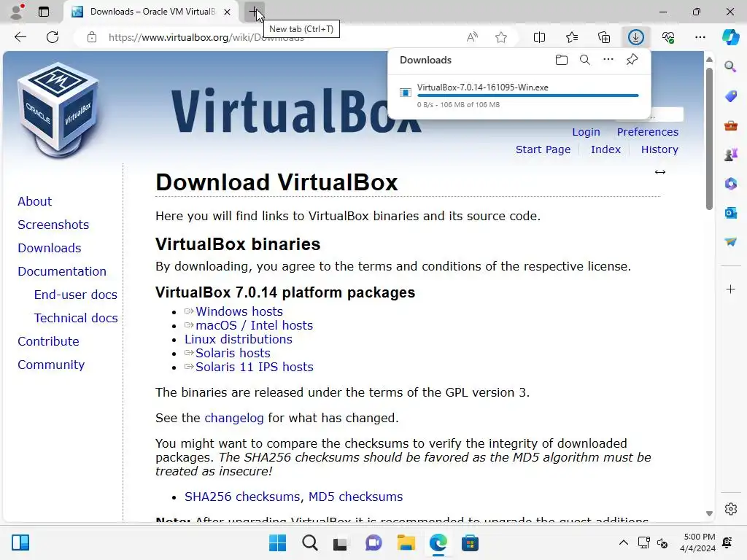The height and width of the screenshot is (560, 747).
Task: Go to the Start Page link
Action: coord(543,149)
